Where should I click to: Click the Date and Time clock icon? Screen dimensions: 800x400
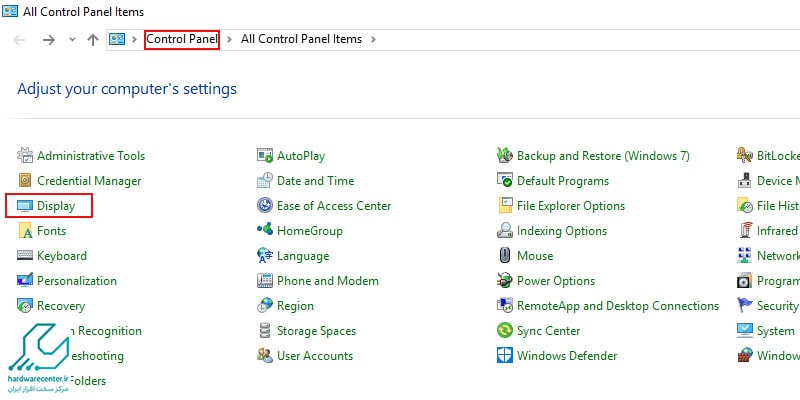[265, 181]
